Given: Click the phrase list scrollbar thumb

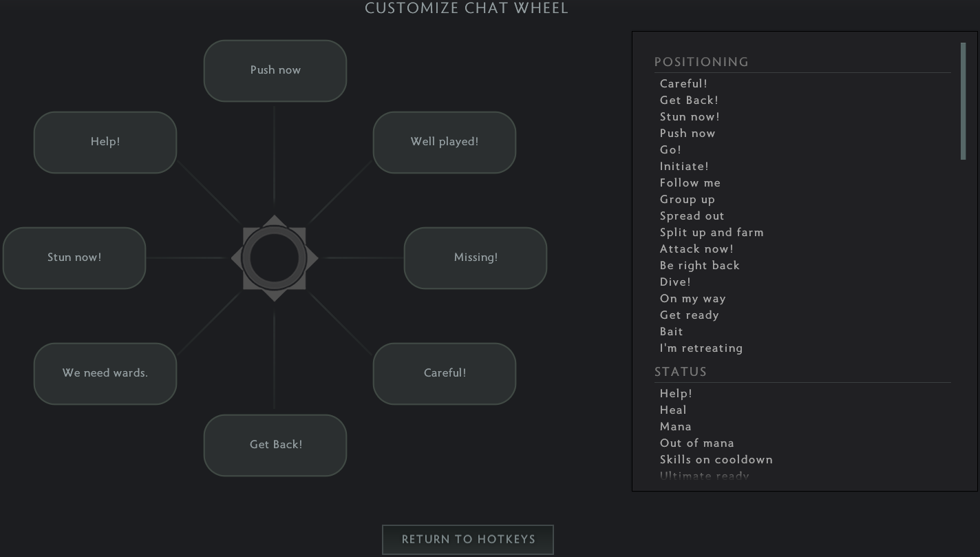Looking at the screenshot, I should 963,101.
